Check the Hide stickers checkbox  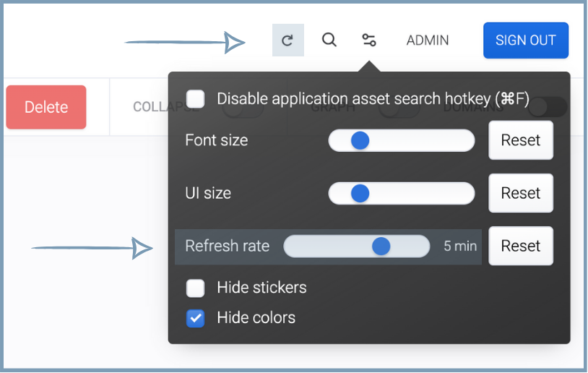(196, 288)
